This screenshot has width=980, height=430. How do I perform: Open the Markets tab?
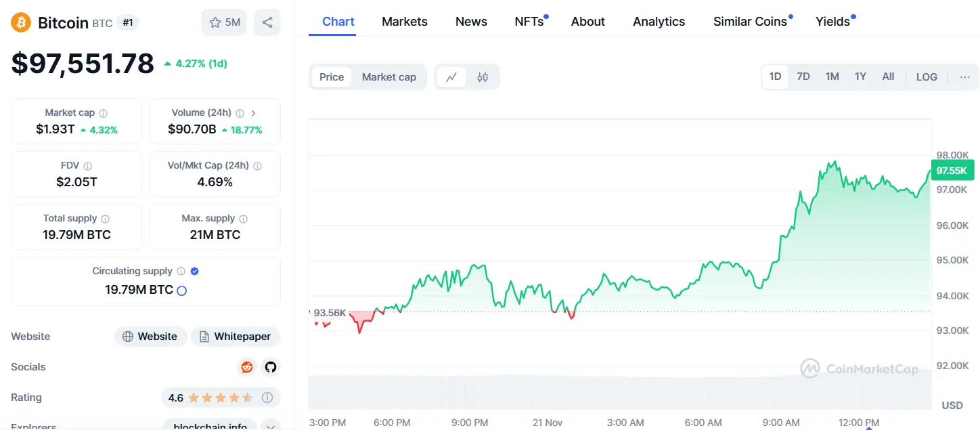pyautogui.click(x=405, y=22)
